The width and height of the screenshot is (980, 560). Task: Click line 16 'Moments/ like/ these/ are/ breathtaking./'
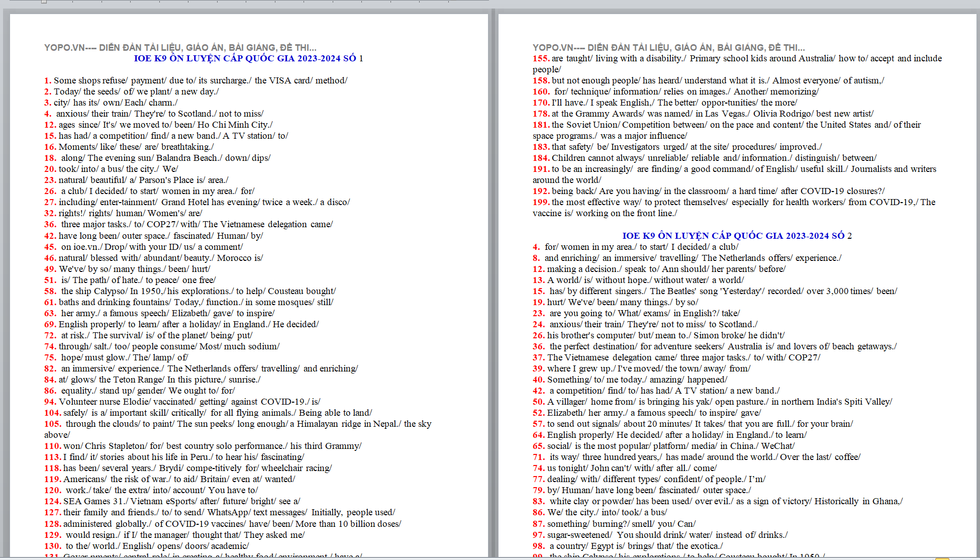[129, 147]
